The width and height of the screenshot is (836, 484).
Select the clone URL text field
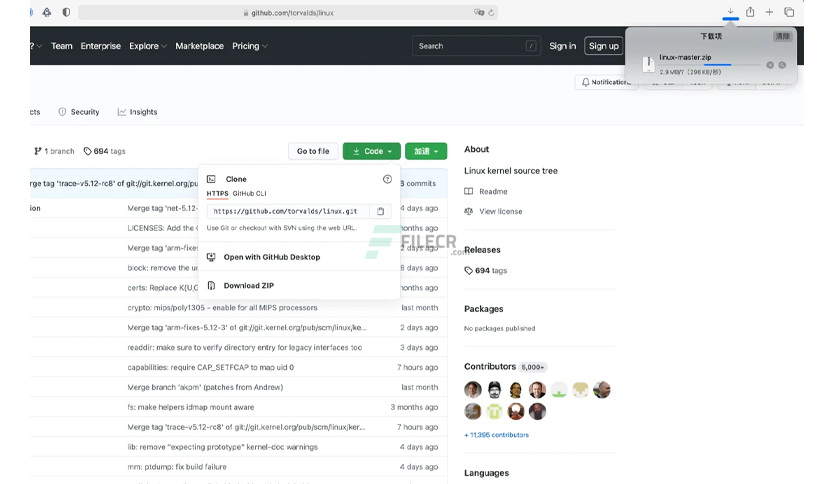[x=288, y=211]
